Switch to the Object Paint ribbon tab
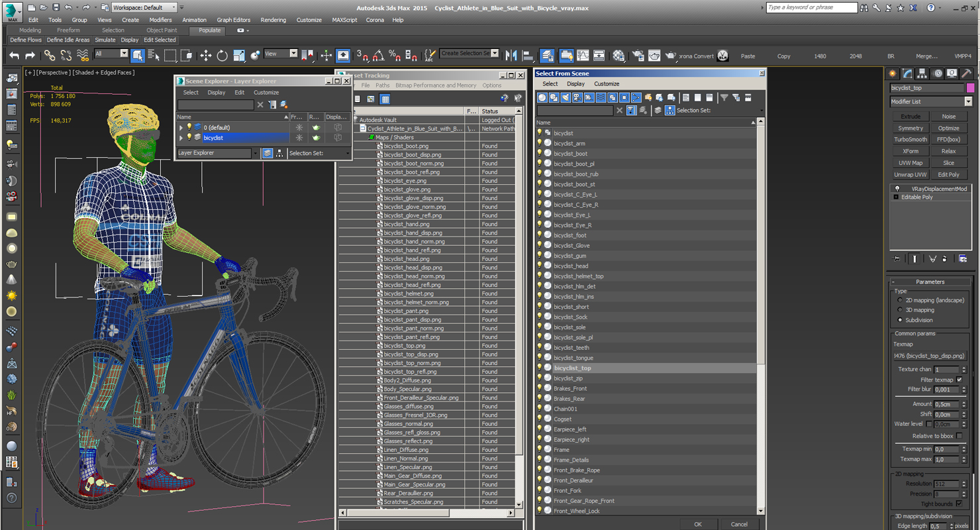The width and height of the screenshot is (980, 530). [162, 30]
